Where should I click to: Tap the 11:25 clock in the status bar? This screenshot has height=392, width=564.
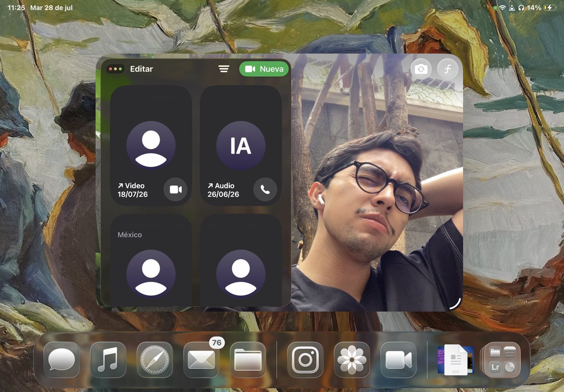pos(16,8)
